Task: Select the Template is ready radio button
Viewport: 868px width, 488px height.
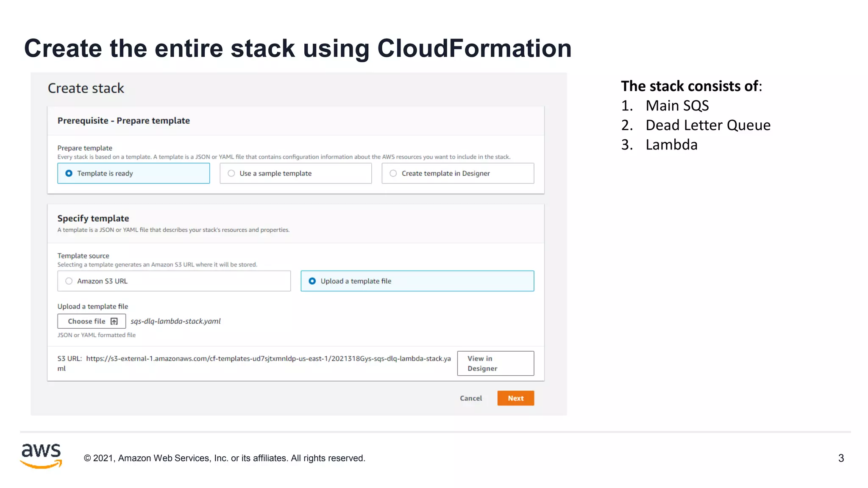Action: coord(69,173)
